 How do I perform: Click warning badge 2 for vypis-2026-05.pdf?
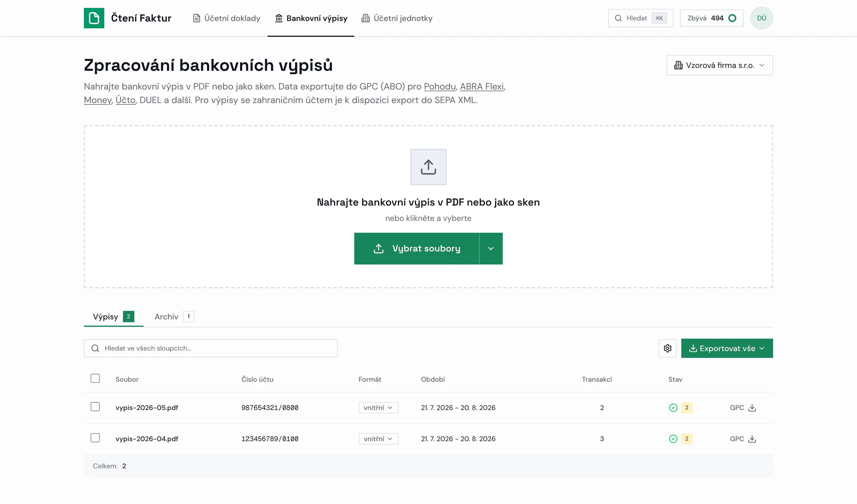[x=687, y=407]
